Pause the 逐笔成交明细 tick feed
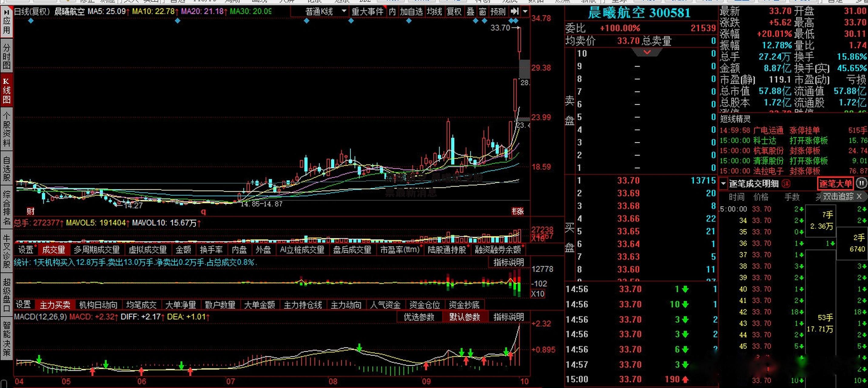The width and height of the screenshot is (868, 388). [861, 183]
